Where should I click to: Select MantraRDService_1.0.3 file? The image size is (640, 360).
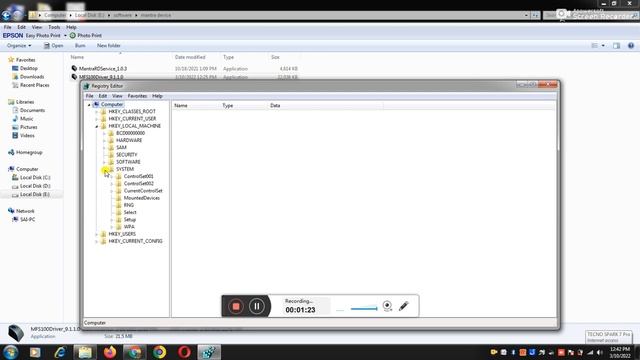coord(103,69)
